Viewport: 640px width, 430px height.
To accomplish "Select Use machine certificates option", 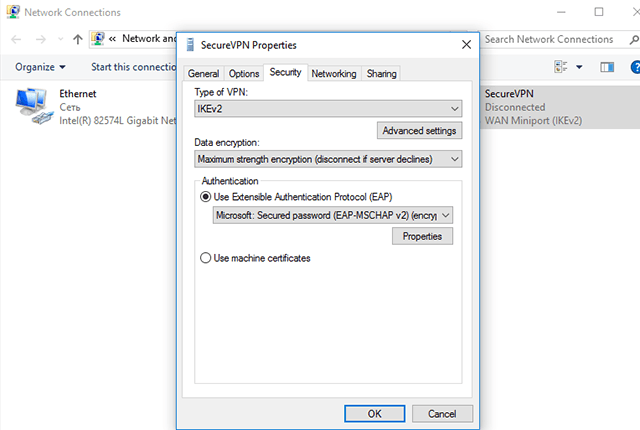I will pos(205,258).
